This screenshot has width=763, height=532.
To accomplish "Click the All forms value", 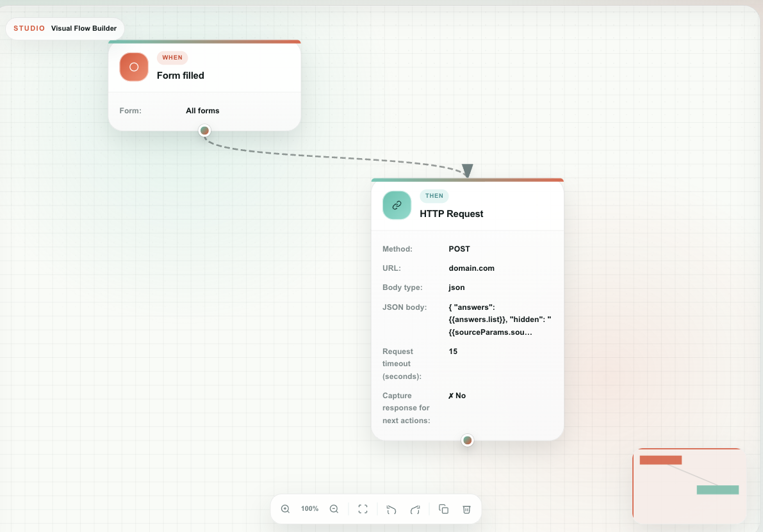I will pos(202,110).
